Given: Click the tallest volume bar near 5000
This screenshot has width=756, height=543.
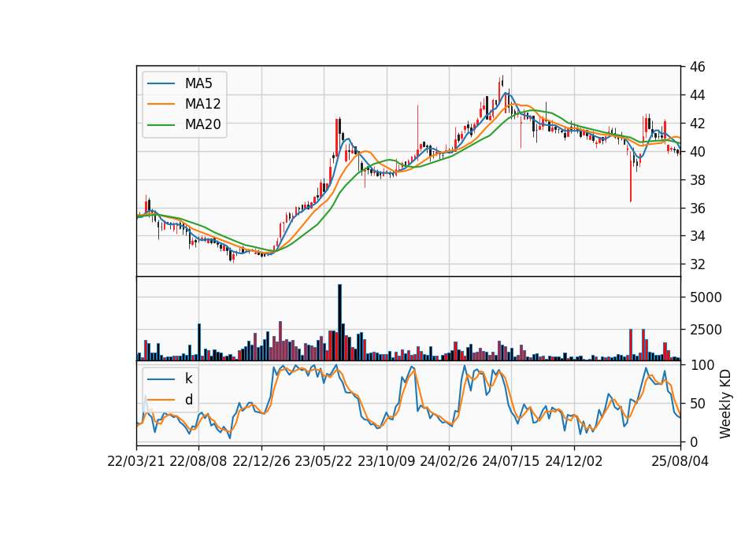Looking at the screenshot, I should (339, 323).
